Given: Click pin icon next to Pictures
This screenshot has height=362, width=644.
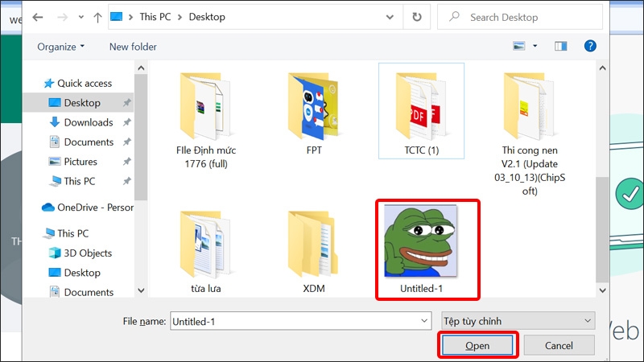Looking at the screenshot, I should pyautogui.click(x=127, y=162).
